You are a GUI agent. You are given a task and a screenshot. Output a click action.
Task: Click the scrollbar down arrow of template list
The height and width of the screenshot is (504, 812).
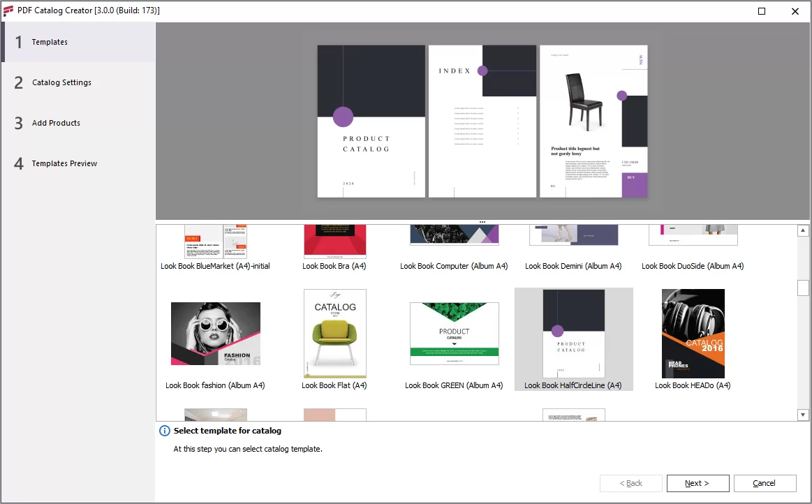click(801, 413)
